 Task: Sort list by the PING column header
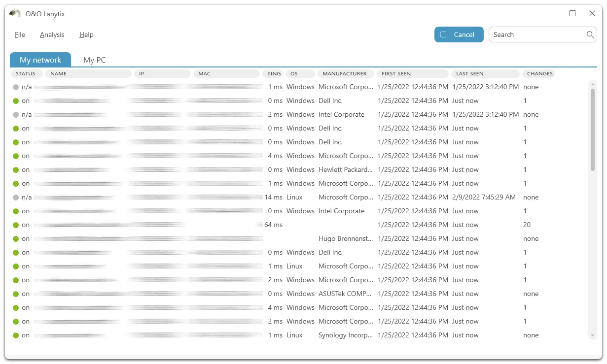pyautogui.click(x=274, y=74)
